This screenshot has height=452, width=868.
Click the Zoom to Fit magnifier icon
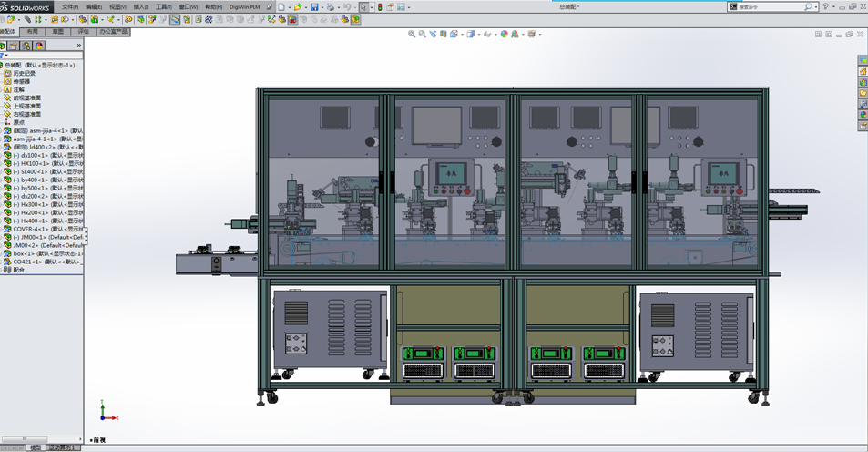(x=412, y=34)
